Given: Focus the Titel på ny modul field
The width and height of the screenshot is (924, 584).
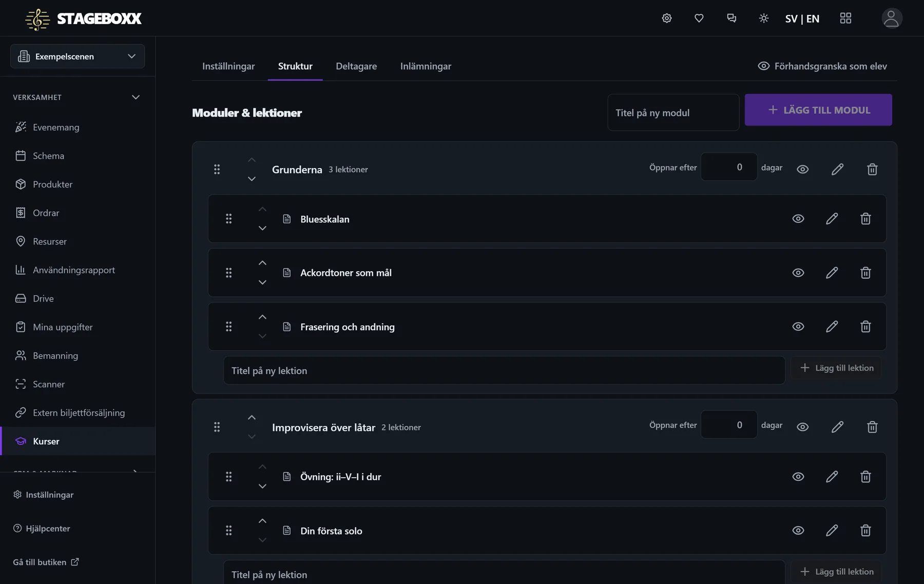Looking at the screenshot, I should pos(673,112).
